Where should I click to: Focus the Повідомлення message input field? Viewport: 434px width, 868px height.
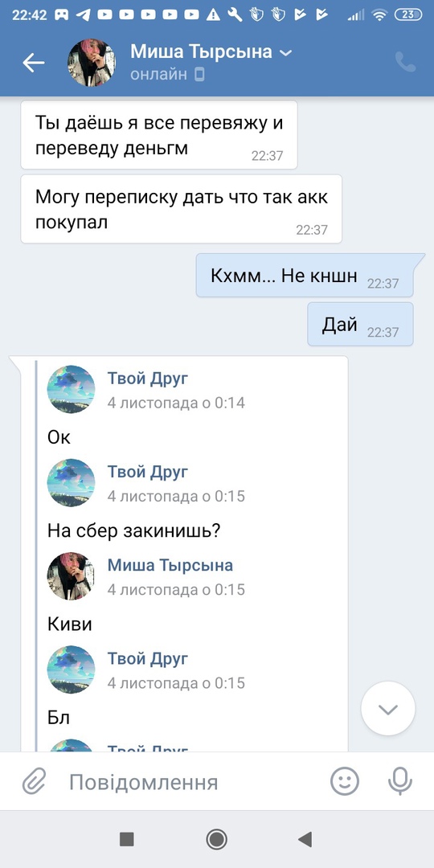[x=188, y=782]
